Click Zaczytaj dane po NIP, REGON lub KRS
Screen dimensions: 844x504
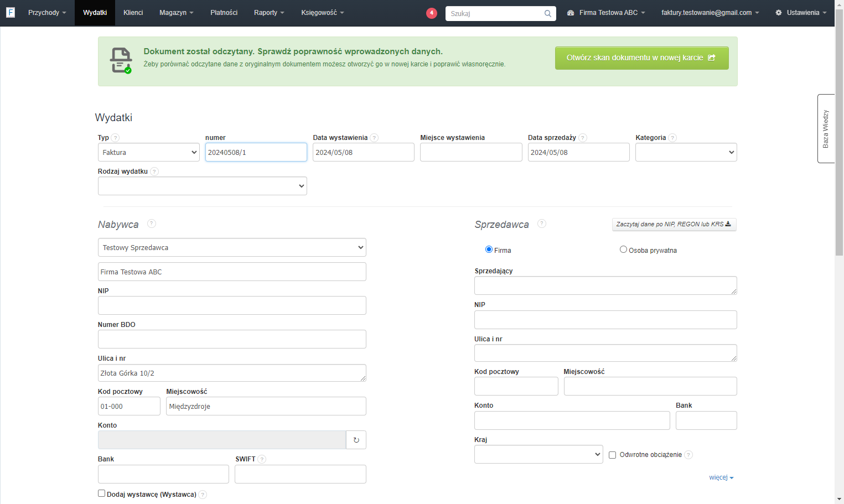click(674, 224)
